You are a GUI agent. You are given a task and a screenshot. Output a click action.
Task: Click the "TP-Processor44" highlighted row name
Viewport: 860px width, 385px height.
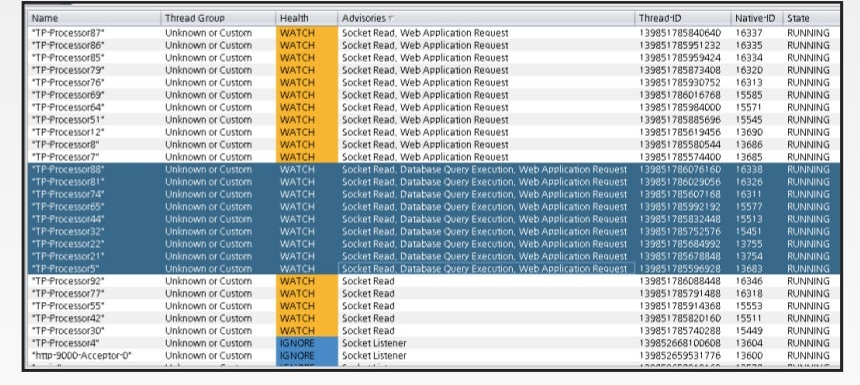pos(68,219)
